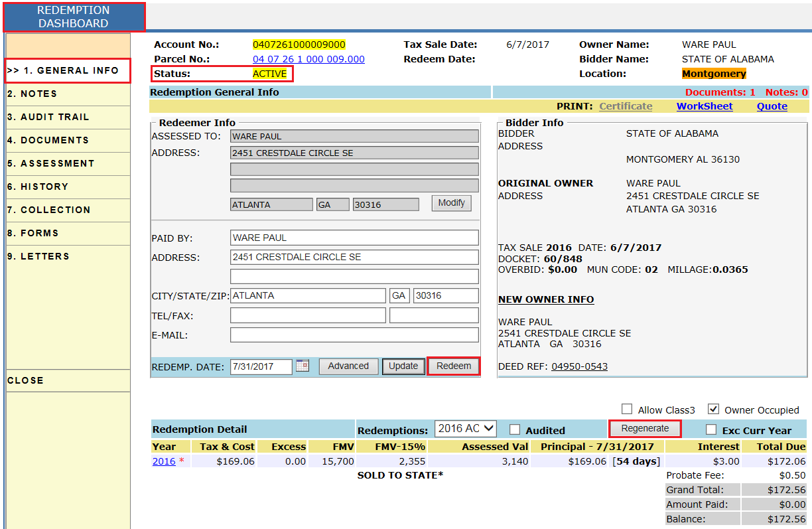The height and width of the screenshot is (529, 812).
Task: Click the Modify address button
Action: [451, 203]
